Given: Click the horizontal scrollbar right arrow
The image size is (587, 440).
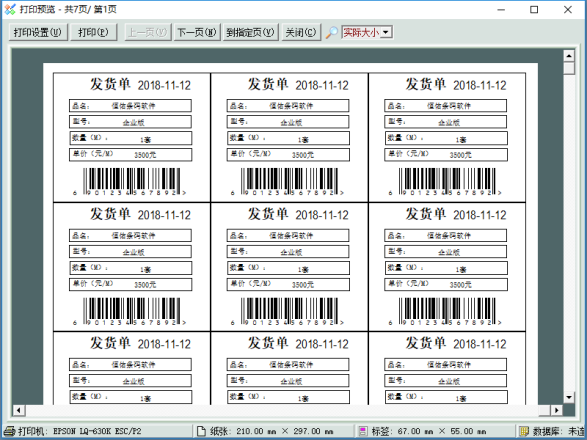Looking at the screenshot, I should click(557, 410).
